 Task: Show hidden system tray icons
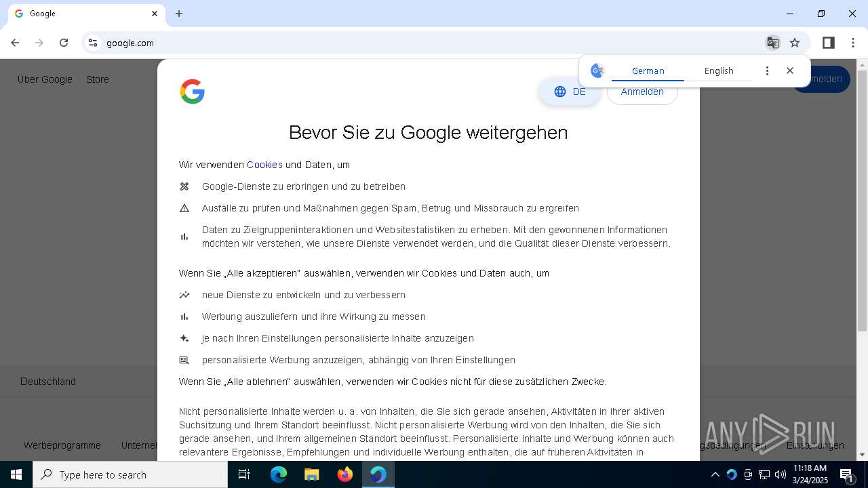pyautogui.click(x=715, y=474)
